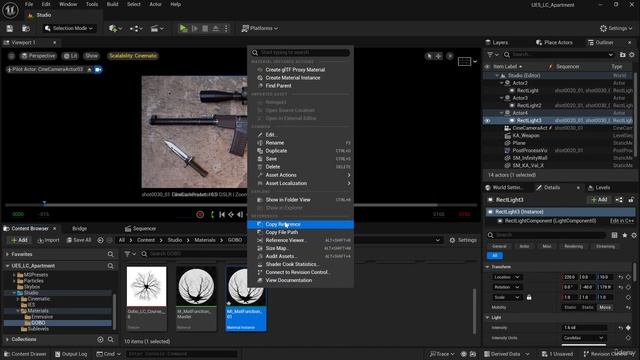Image resolution: width=640 pixels, height=360 pixels.
Task: Click the sequencer timeline playhead marker
Action: 44,203
